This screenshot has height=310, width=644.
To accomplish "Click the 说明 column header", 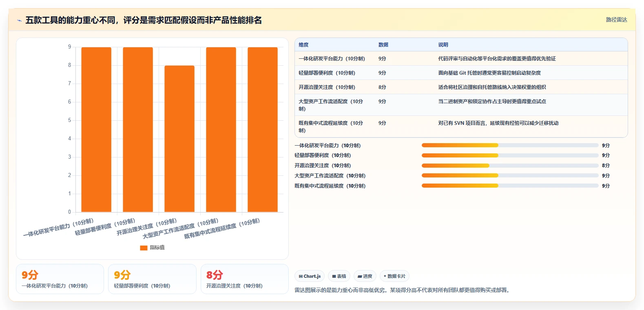I will pyautogui.click(x=443, y=45).
